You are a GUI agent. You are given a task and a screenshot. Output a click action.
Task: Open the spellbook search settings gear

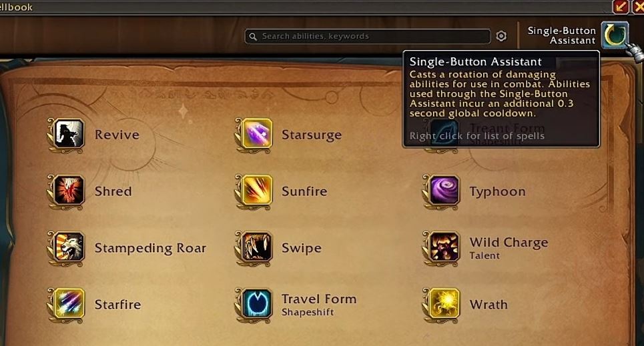[501, 36]
